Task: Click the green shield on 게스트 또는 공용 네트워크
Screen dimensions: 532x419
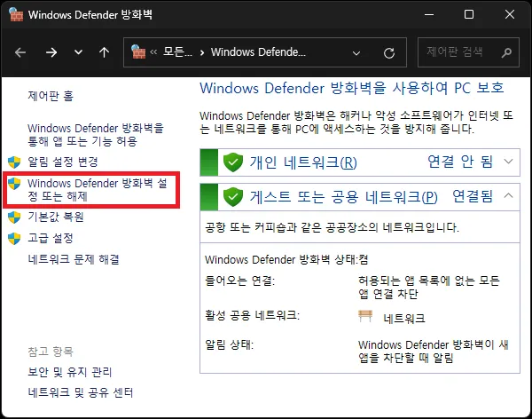Action: 233,197
